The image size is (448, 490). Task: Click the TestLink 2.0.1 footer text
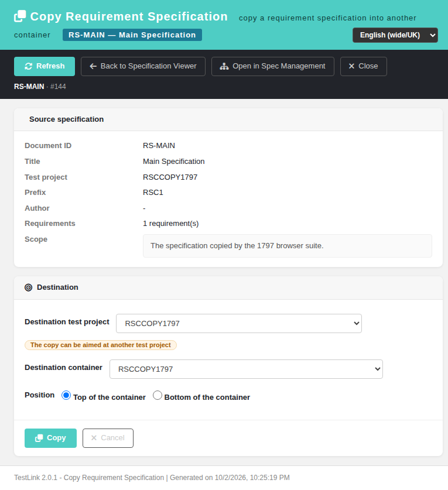[152, 478]
